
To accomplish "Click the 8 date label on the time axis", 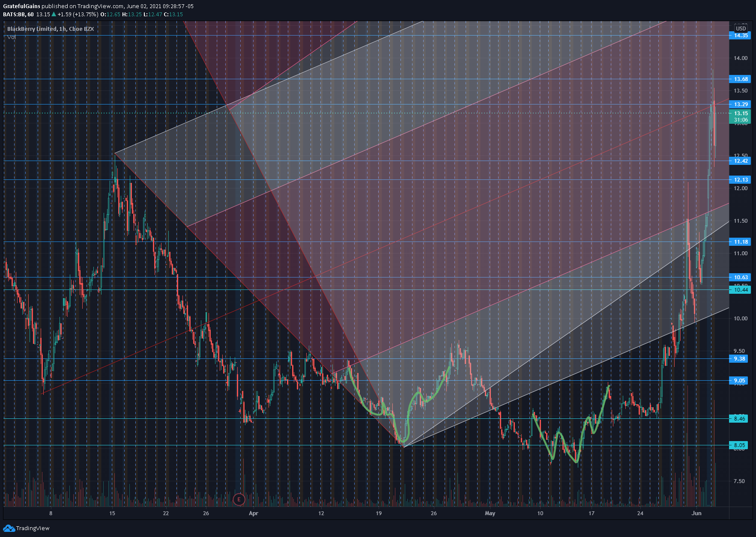I will [x=51, y=513].
